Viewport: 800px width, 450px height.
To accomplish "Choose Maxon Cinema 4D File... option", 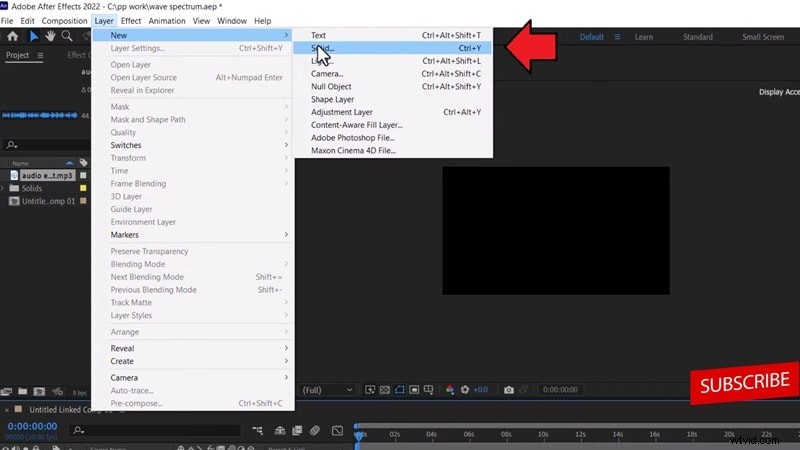I will click(393, 150).
